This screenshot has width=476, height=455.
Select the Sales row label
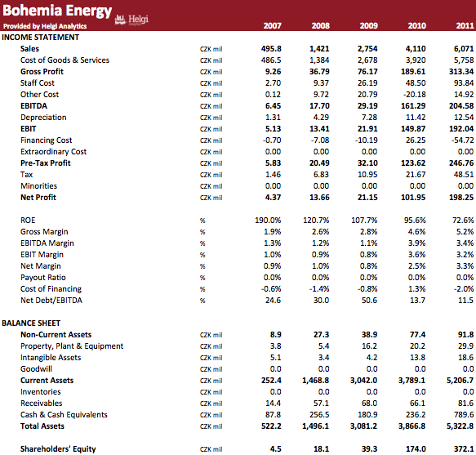point(29,49)
